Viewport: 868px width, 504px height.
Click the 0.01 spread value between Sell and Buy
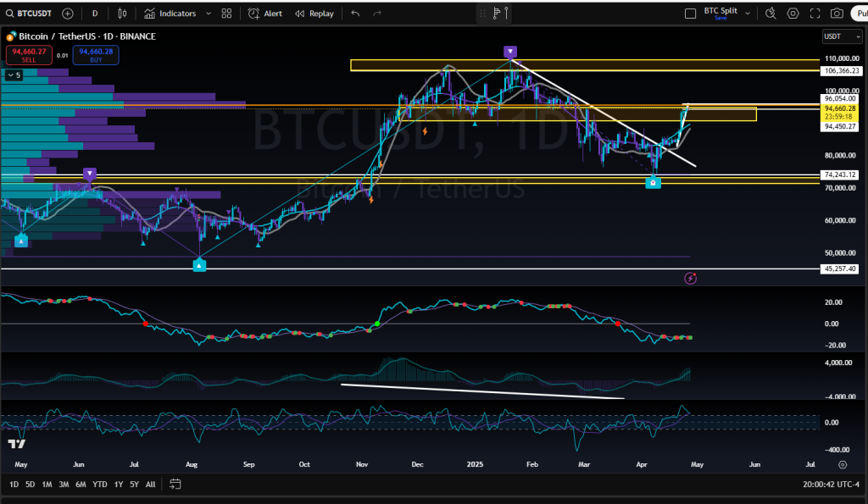(x=63, y=55)
